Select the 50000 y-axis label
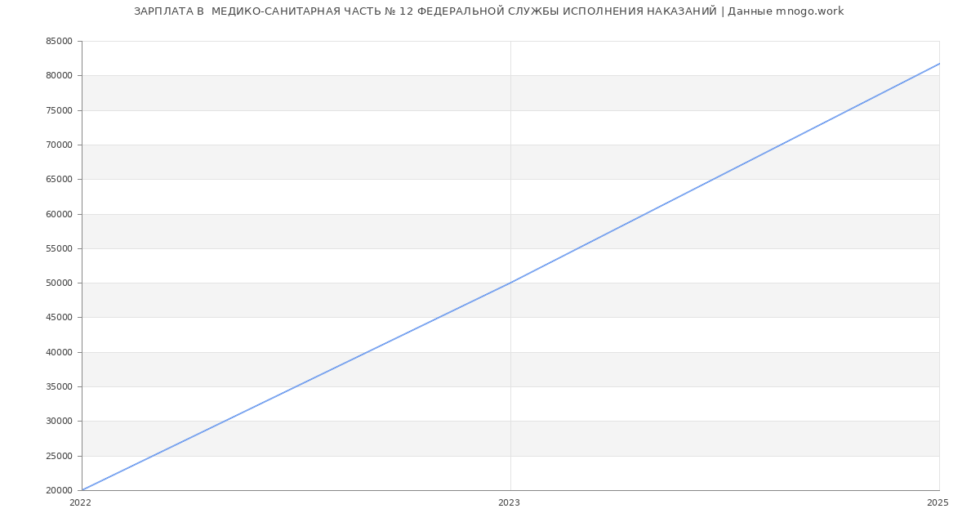 pos(59,283)
